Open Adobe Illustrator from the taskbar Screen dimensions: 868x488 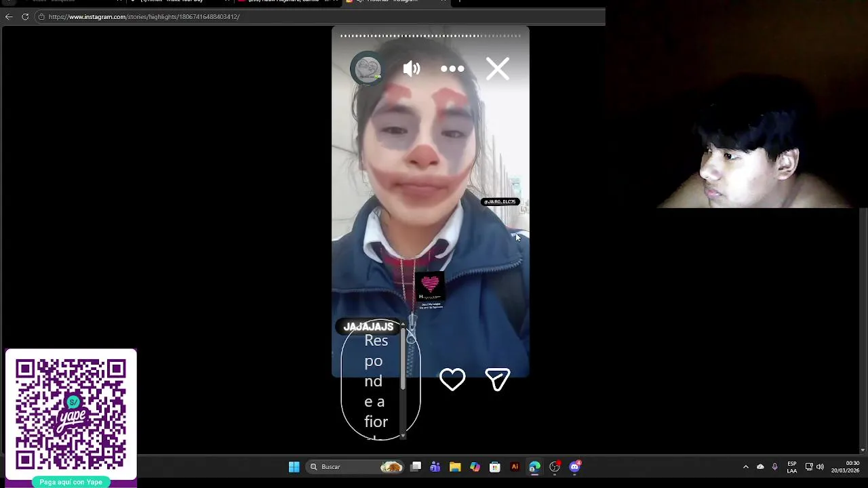coord(515,466)
